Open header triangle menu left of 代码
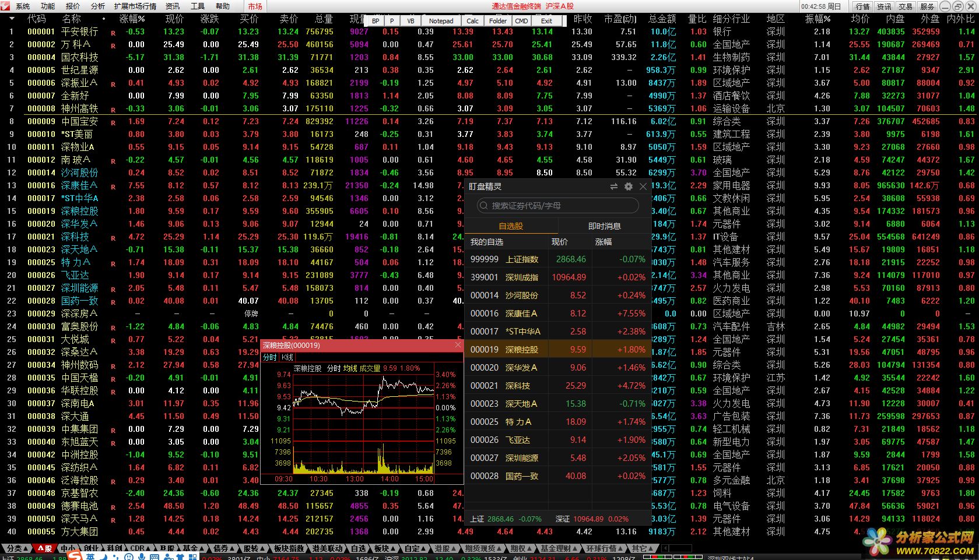 coord(12,19)
